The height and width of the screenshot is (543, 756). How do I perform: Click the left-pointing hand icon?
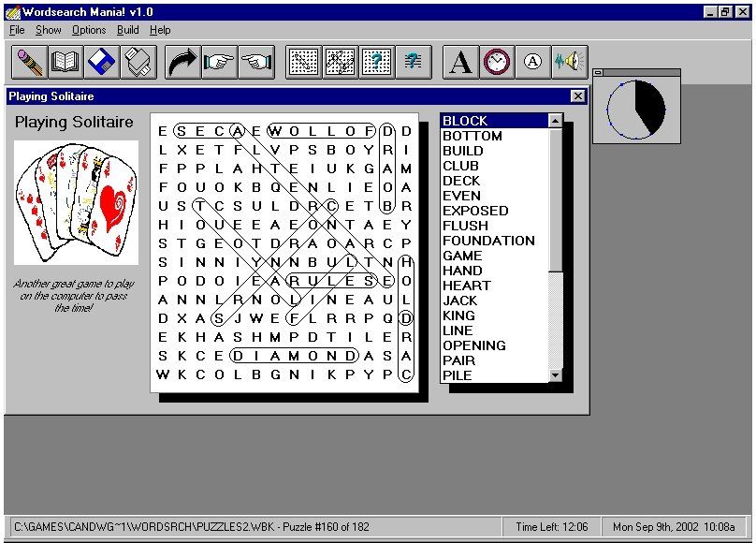[x=256, y=62]
